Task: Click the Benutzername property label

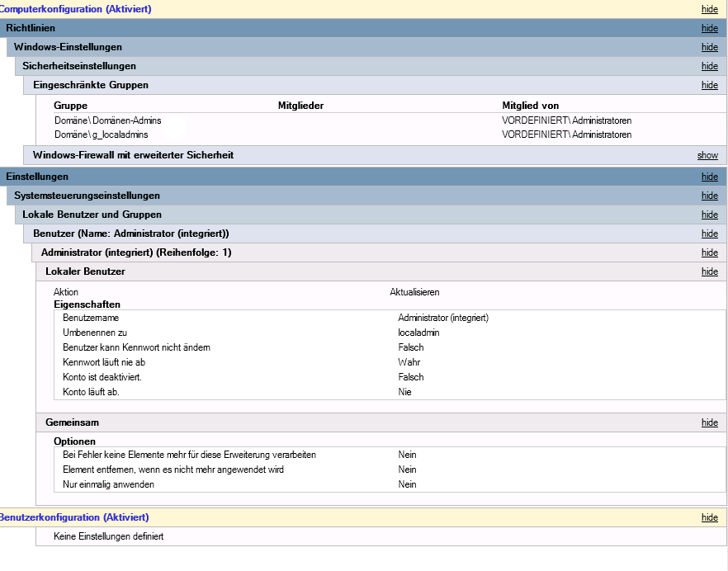Action: pos(91,318)
